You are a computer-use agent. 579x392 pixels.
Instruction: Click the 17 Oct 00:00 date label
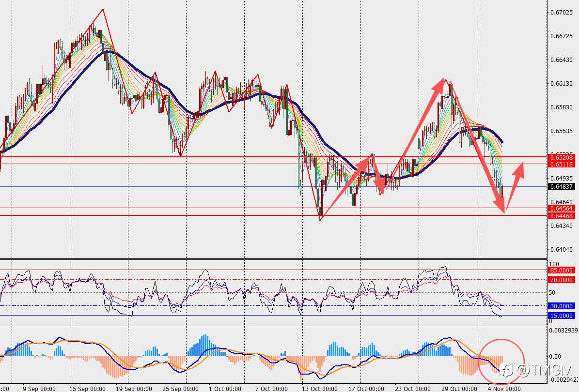366,389
